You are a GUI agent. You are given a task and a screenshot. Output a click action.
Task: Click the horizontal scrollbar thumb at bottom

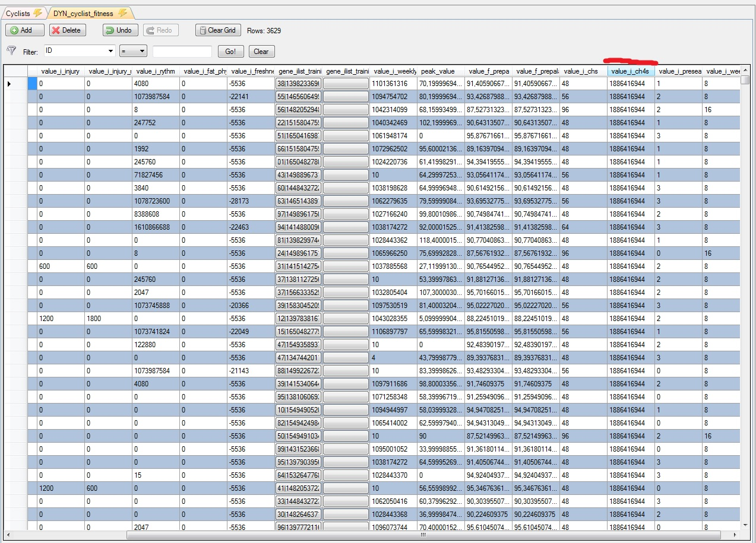[423, 535]
